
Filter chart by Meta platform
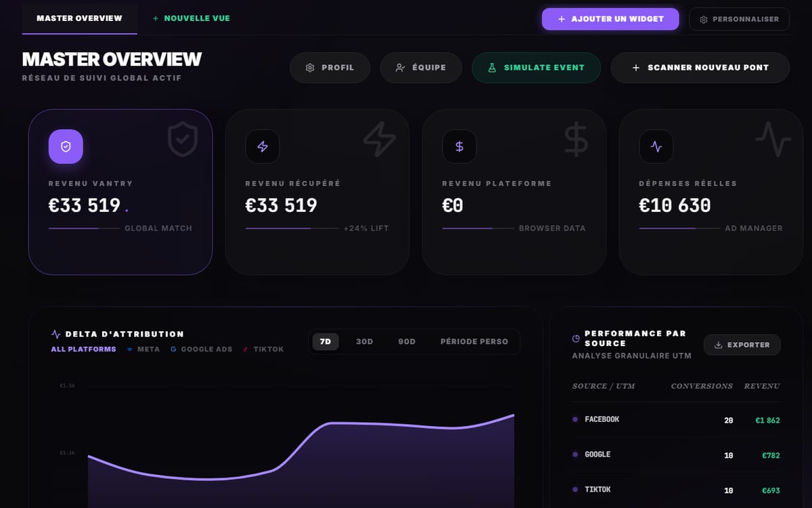(143, 350)
